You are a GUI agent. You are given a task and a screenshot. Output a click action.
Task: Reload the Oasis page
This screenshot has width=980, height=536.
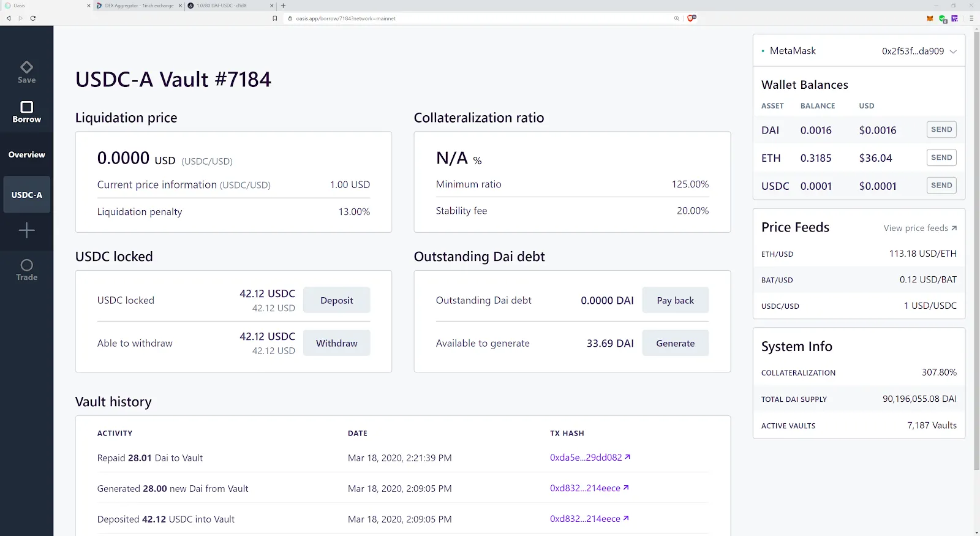(x=32, y=18)
